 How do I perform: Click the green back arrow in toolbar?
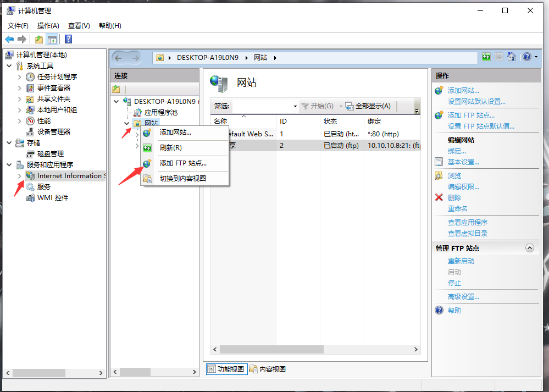point(9,39)
